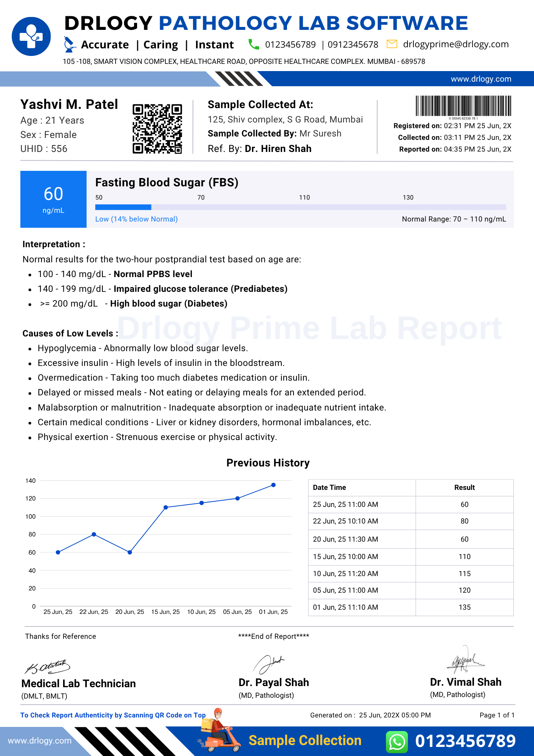Click the Drlogy medical cross logo
Viewport: 534px width, 756px height.
tap(31, 36)
